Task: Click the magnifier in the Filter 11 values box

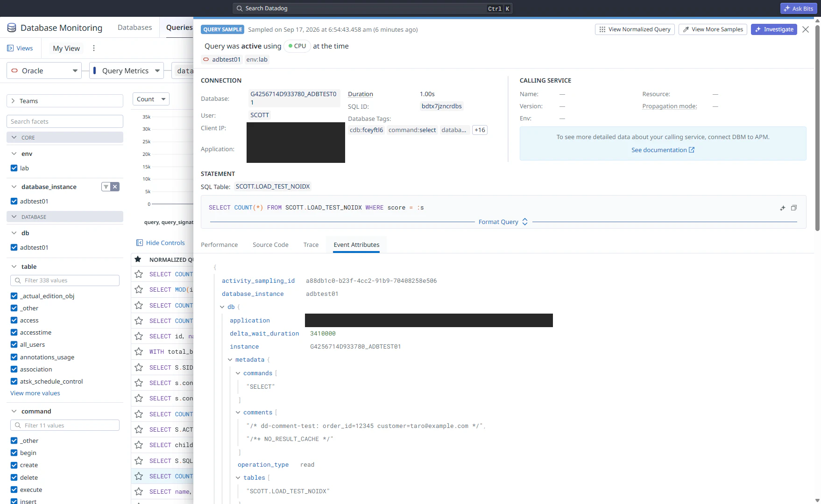Action: (18, 426)
